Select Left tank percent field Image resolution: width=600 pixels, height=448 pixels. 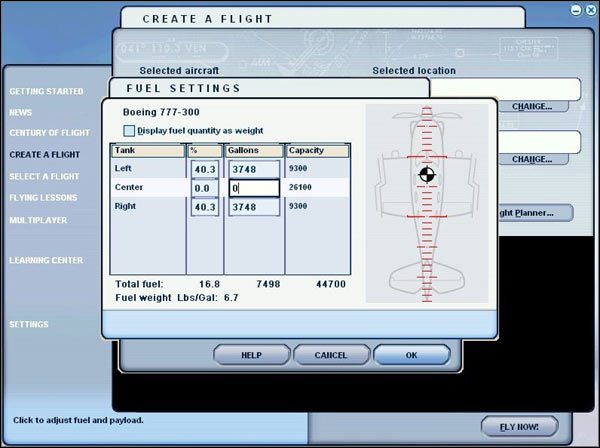205,169
